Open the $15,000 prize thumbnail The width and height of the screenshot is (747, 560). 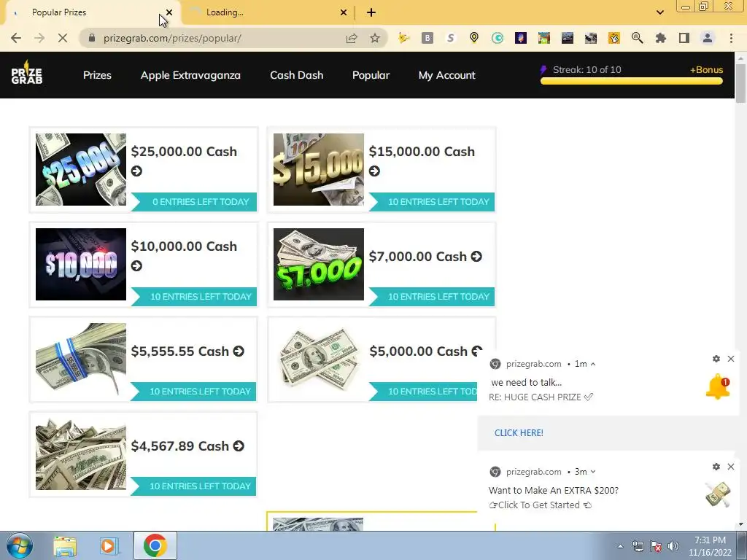click(x=319, y=169)
